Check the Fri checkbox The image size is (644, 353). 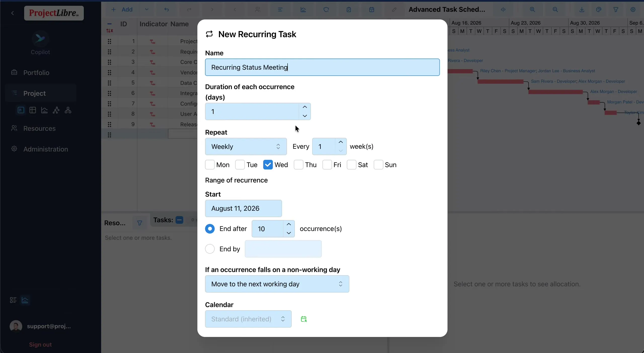pos(327,165)
